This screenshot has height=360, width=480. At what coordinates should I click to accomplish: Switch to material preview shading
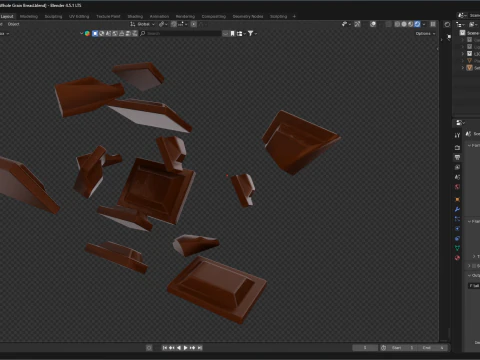[411, 24]
